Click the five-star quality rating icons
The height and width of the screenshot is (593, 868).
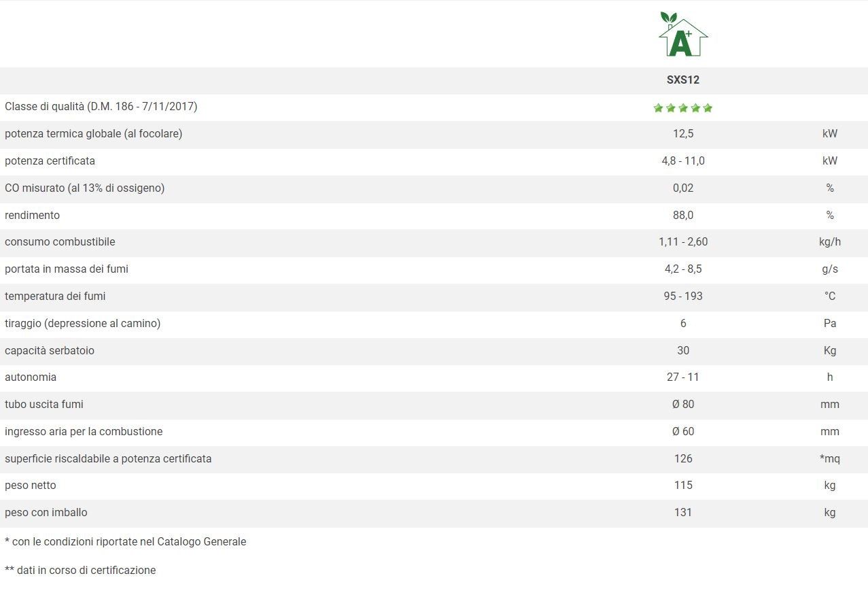point(682,107)
